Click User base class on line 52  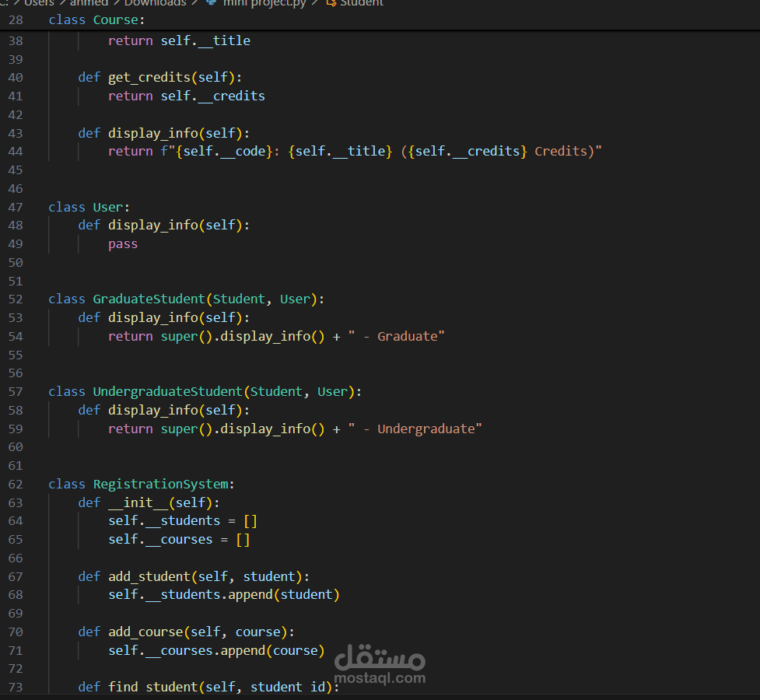pyautogui.click(x=295, y=299)
